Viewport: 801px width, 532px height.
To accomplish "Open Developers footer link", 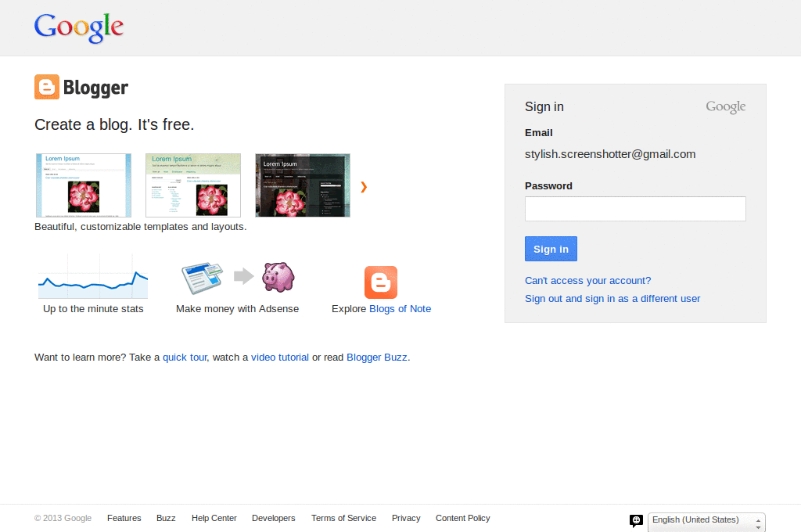I will (273, 518).
